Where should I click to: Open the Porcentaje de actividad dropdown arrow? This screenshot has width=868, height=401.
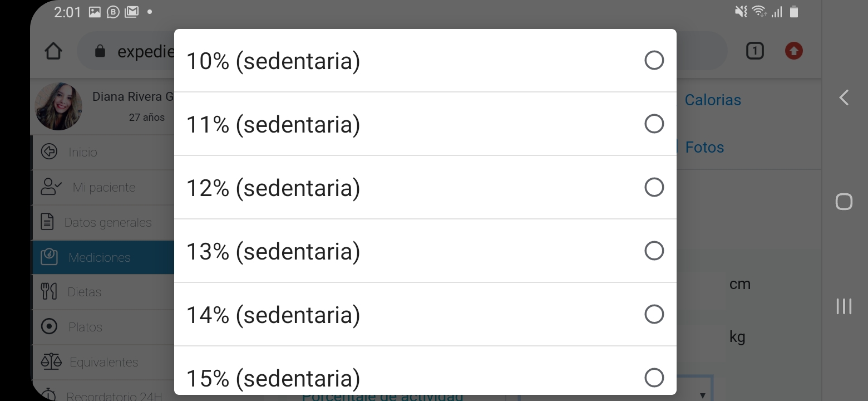pos(702,395)
